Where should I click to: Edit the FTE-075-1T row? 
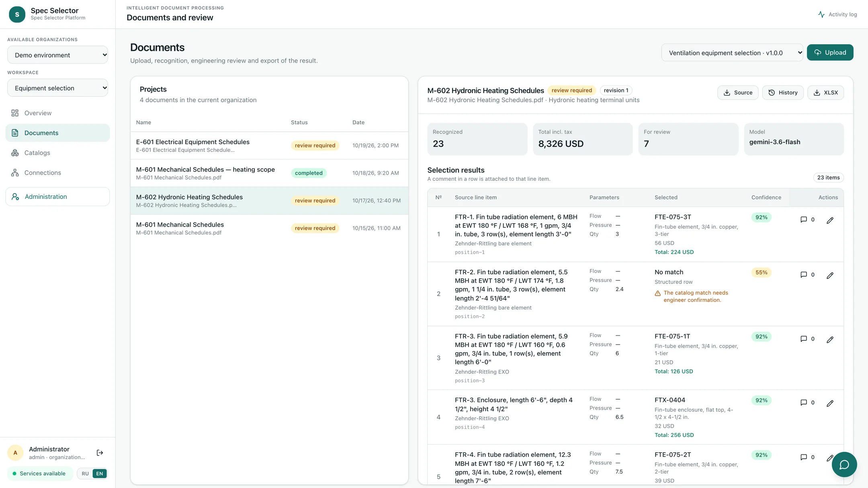(830, 339)
